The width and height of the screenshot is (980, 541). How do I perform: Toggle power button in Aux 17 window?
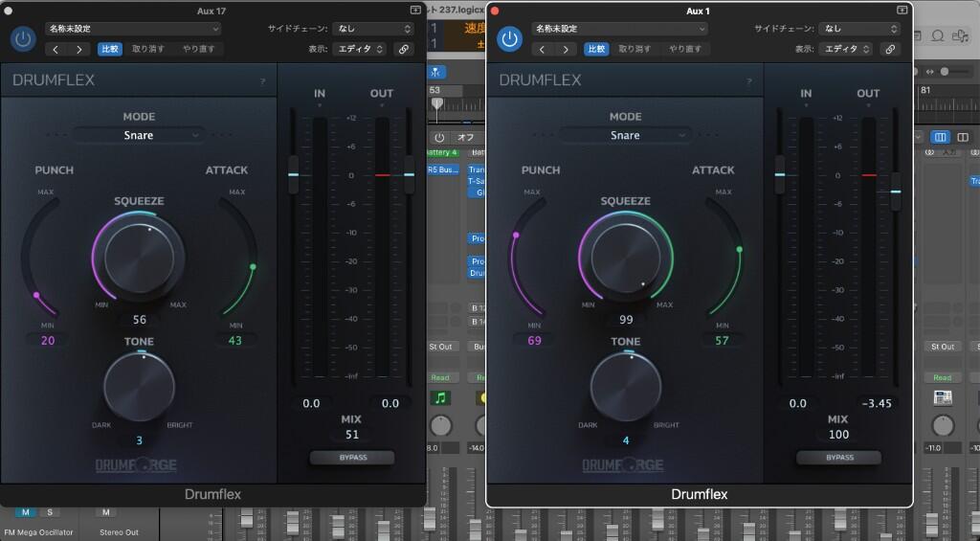(x=23, y=38)
